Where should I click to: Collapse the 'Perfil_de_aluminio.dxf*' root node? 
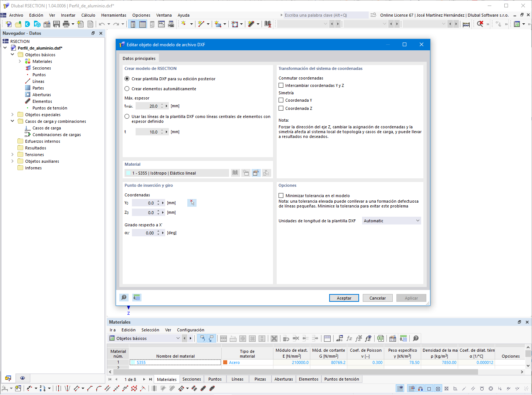5,48
